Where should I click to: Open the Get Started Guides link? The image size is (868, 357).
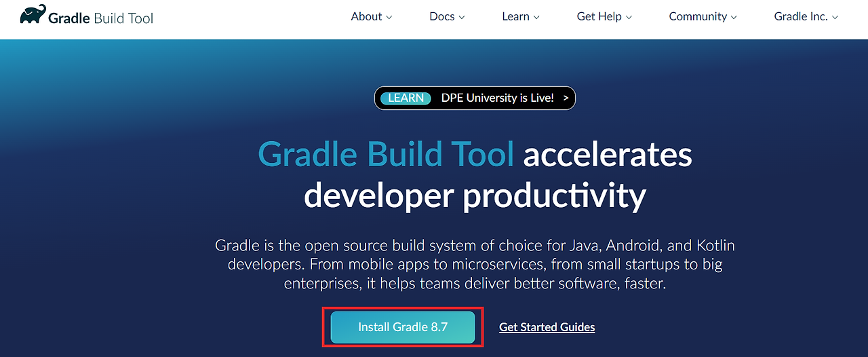tap(547, 327)
